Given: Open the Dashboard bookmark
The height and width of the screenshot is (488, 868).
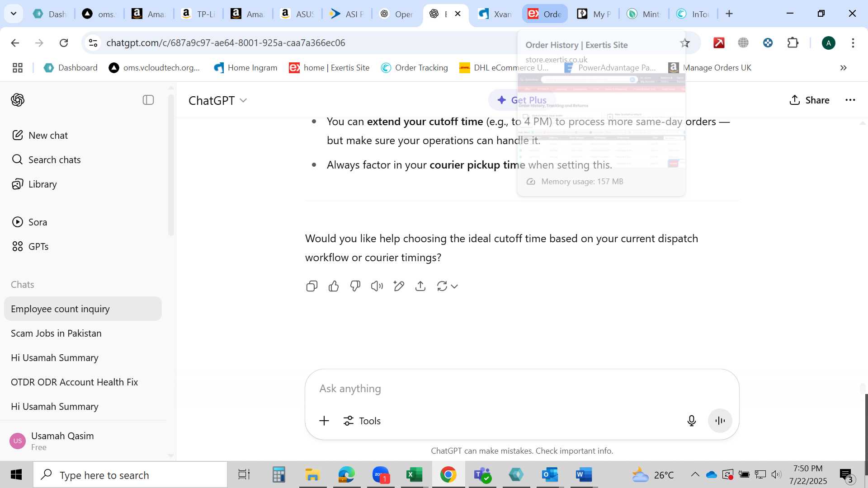Looking at the screenshot, I should [71, 68].
